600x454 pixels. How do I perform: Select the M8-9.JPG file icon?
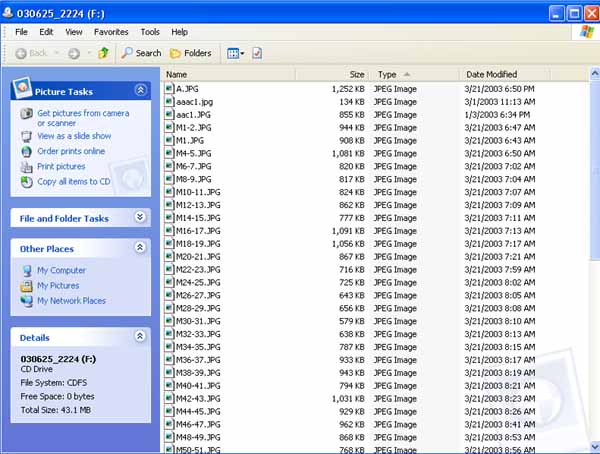(x=169, y=179)
